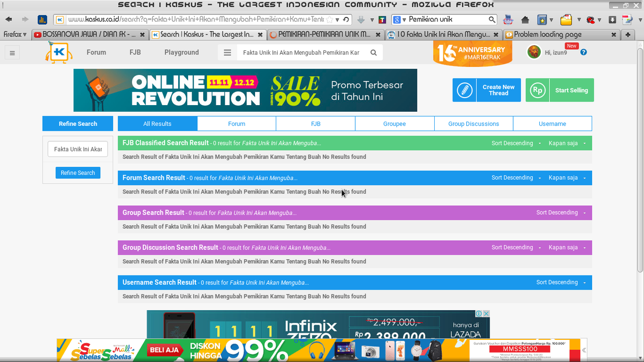The width and height of the screenshot is (644, 362).
Task: Switch to the FJB results tab
Action: click(x=315, y=124)
